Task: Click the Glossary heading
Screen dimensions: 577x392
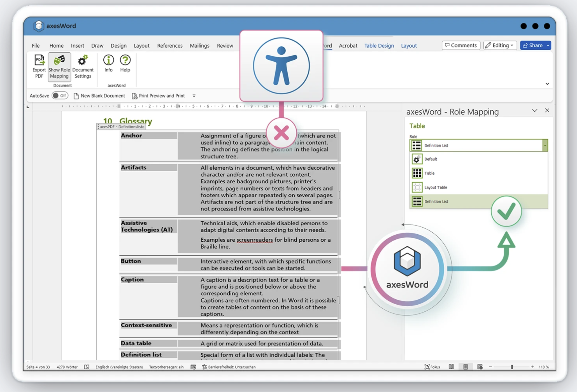Action: (x=136, y=121)
